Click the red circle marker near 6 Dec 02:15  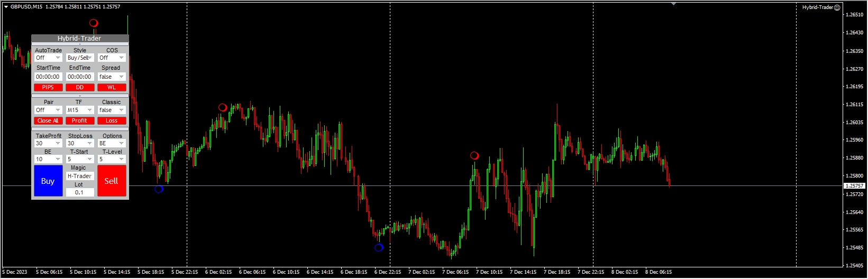223,107
